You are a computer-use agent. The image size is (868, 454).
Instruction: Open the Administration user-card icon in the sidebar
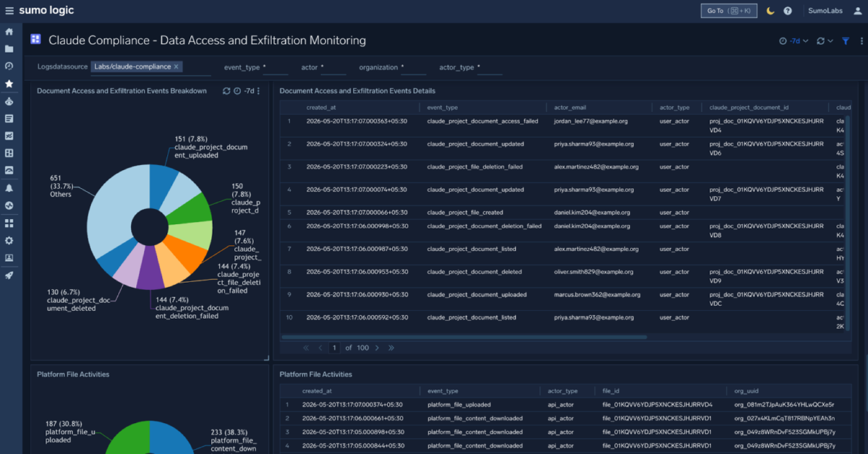click(x=9, y=257)
